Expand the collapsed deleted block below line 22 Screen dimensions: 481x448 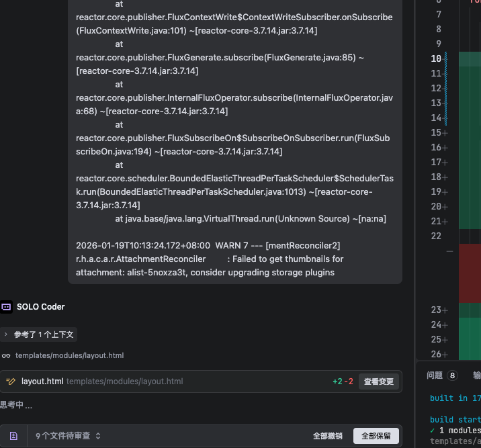449,251
